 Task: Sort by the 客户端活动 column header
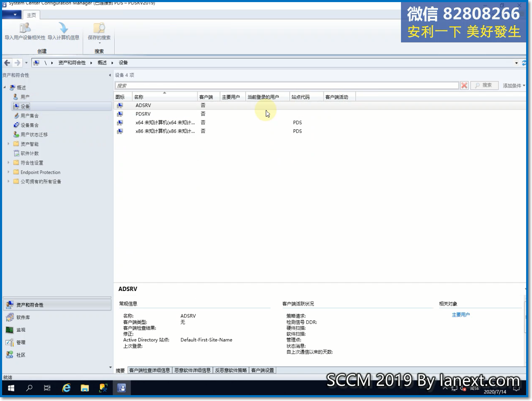pos(340,97)
